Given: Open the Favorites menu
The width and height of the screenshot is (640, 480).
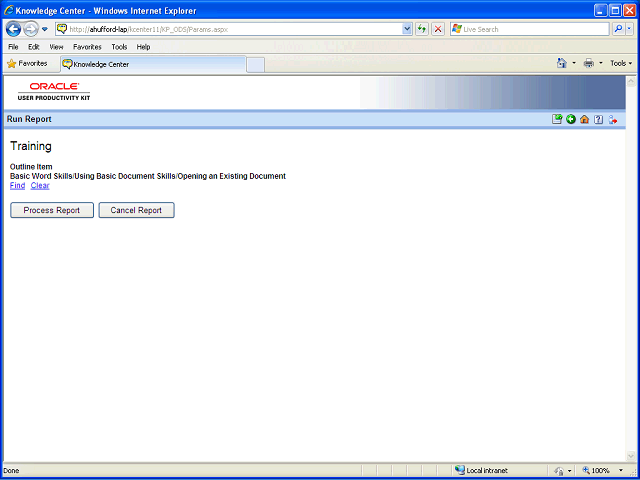Looking at the screenshot, I should tap(87, 47).
